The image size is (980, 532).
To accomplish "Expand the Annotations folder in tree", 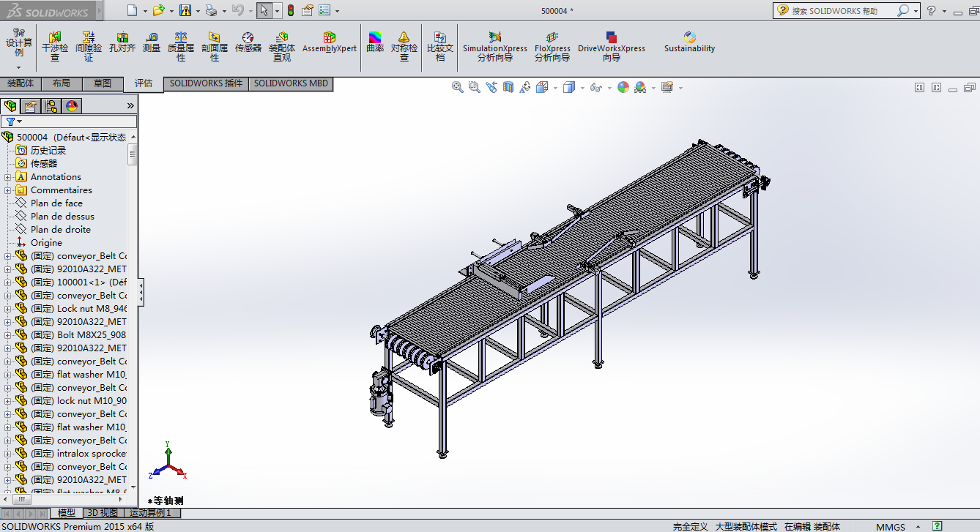I will pos(8,177).
